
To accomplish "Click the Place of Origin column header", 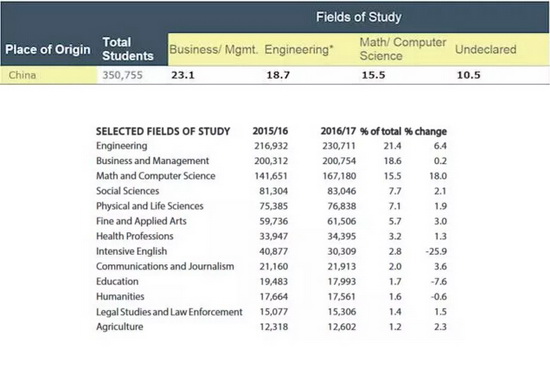I will 48,49.
